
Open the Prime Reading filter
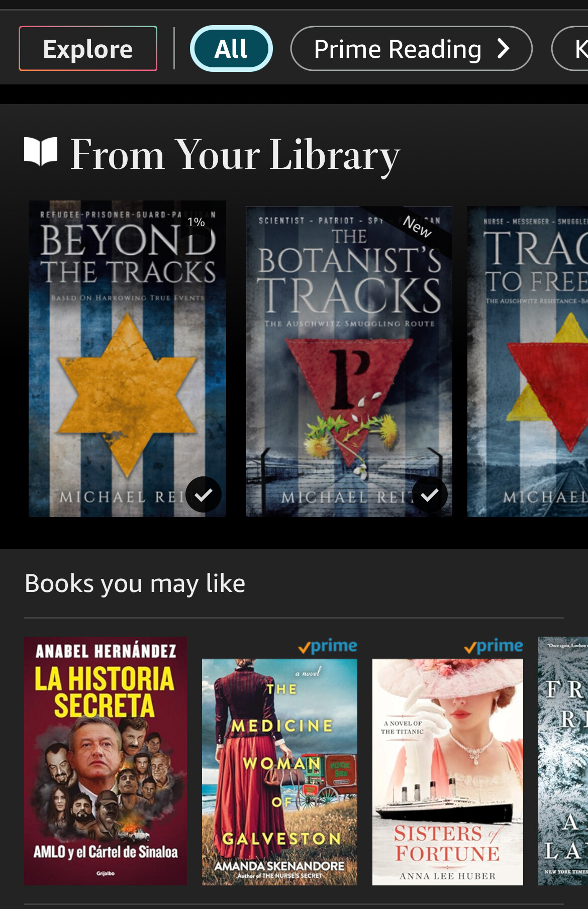click(x=411, y=49)
